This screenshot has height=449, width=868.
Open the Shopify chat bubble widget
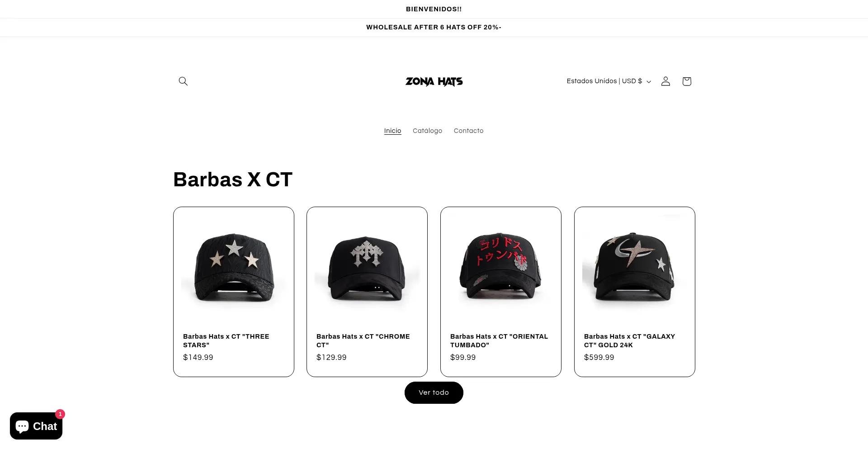coord(36,426)
